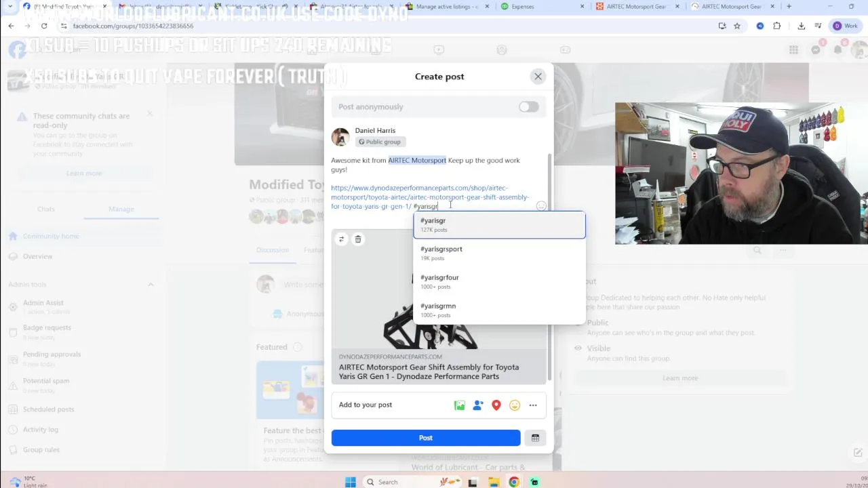
Task: Collapse the Admin tools section
Action: 151,285
